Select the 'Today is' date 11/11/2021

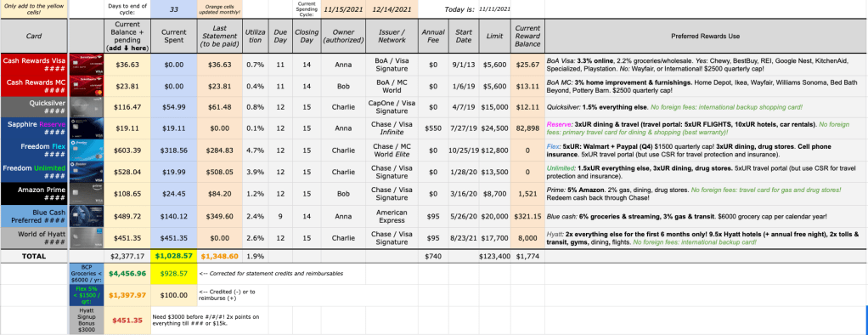[x=495, y=9]
